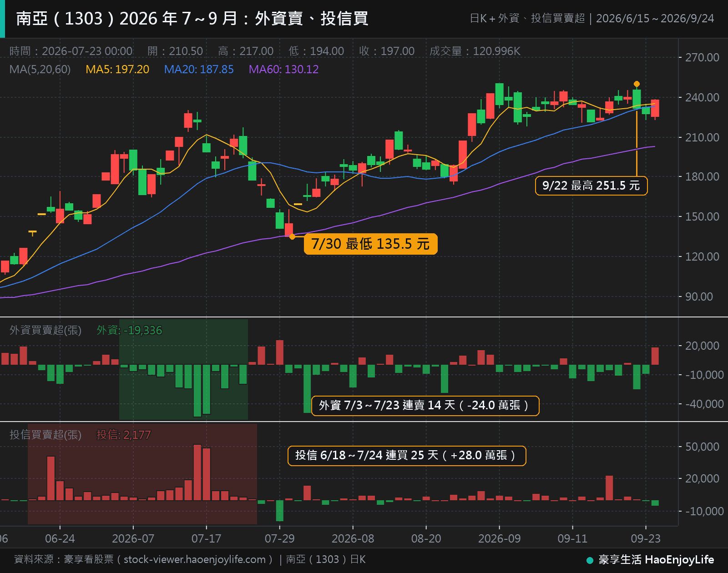Image resolution: width=728 pixels, height=573 pixels.
Task: Click the 2026-08 date axis label
Action: [x=353, y=539]
